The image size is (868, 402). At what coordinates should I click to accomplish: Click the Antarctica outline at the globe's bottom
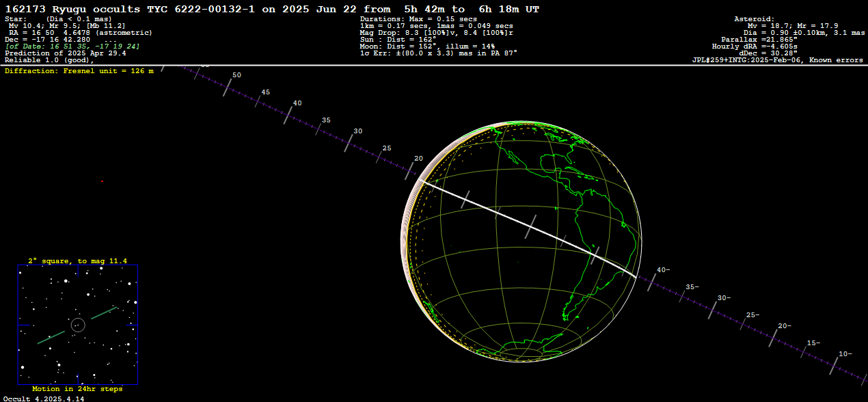[523, 351]
